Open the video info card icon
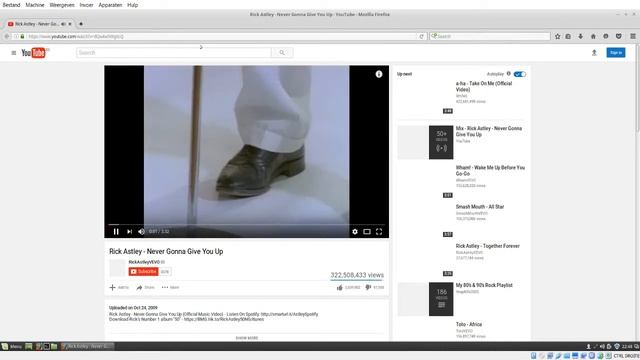 tap(379, 74)
